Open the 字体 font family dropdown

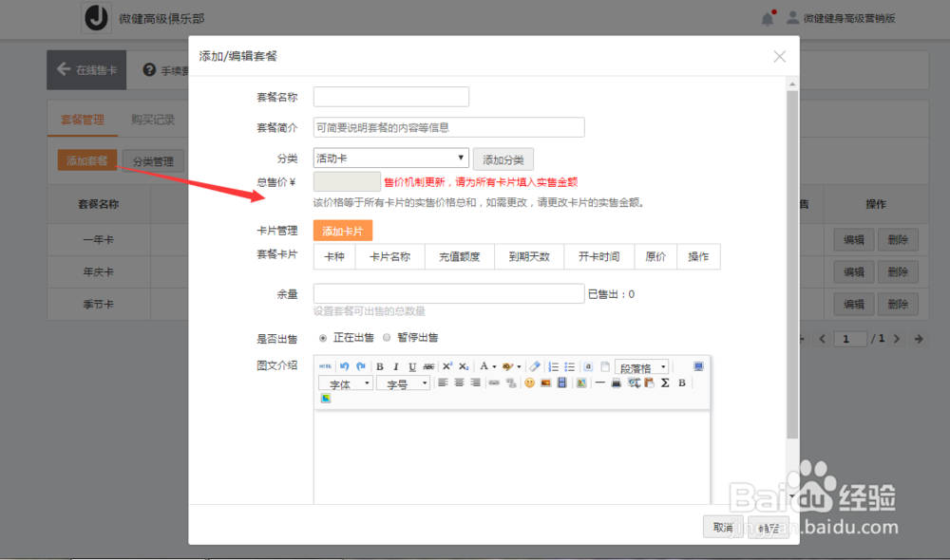(x=346, y=383)
